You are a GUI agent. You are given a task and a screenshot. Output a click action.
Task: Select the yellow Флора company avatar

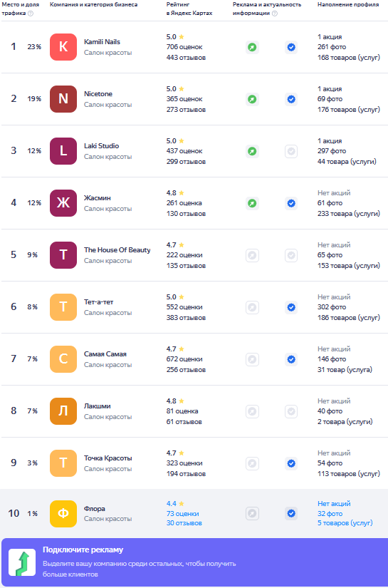[63, 514]
